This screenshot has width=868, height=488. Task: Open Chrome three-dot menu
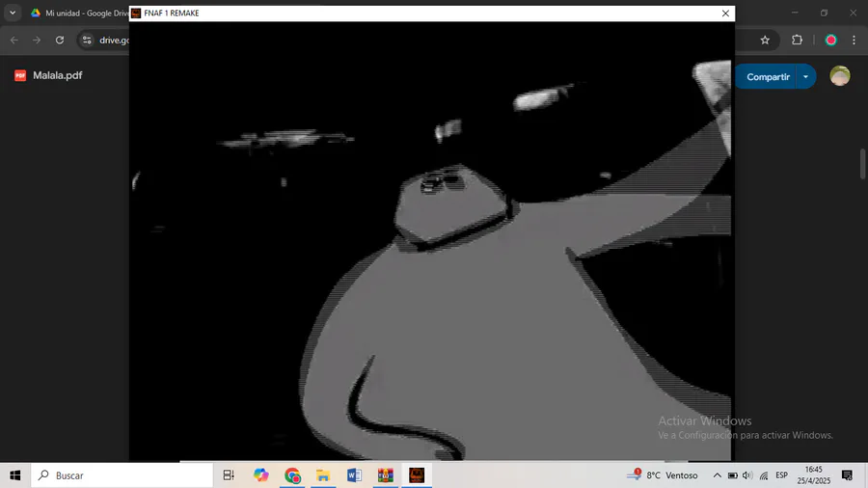(854, 40)
